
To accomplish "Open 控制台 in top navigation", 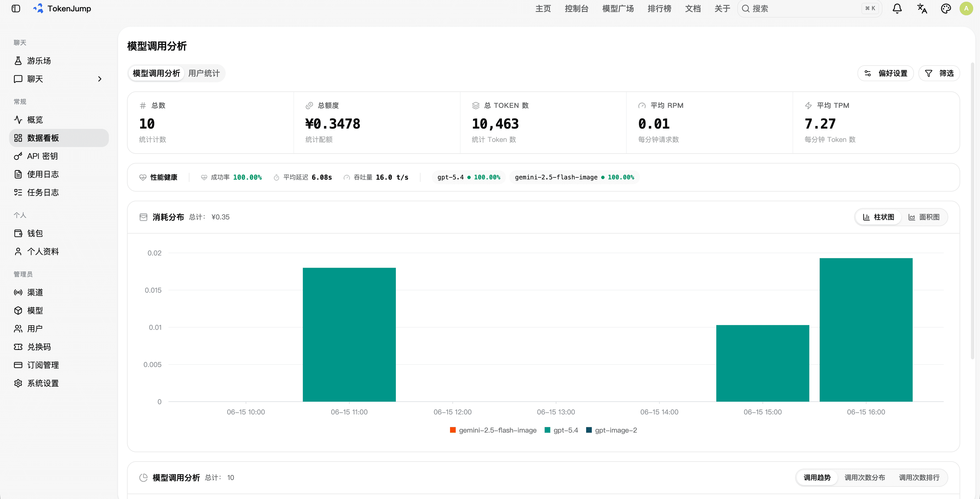I will (x=576, y=9).
